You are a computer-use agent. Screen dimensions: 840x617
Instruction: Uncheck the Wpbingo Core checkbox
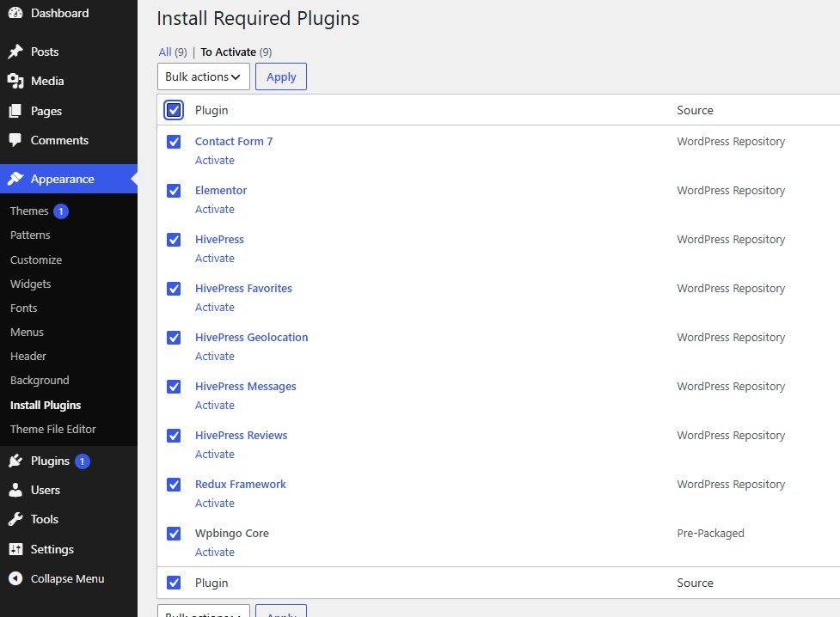point(174,534)
